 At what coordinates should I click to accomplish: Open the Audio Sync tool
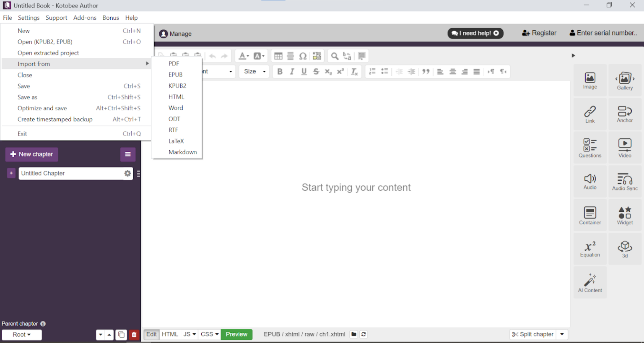coord(625,182)
